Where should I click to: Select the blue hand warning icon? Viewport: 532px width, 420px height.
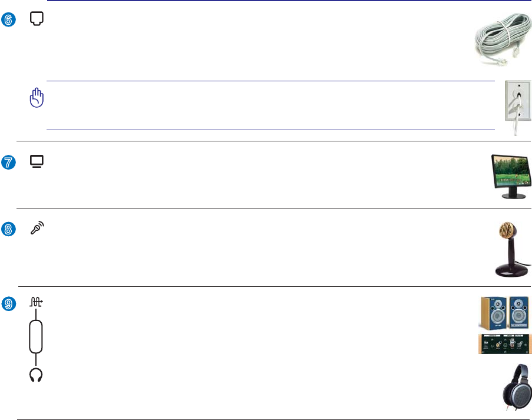coord(37,98)
